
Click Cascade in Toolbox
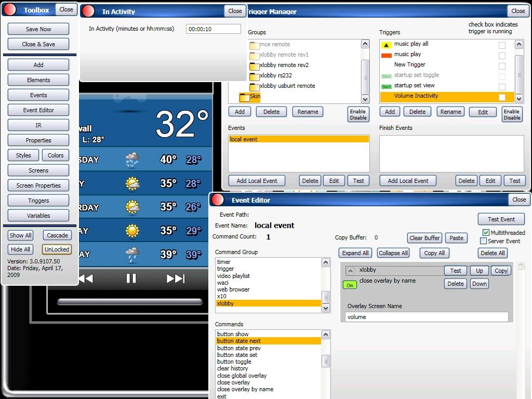click(x=57, y=235)
